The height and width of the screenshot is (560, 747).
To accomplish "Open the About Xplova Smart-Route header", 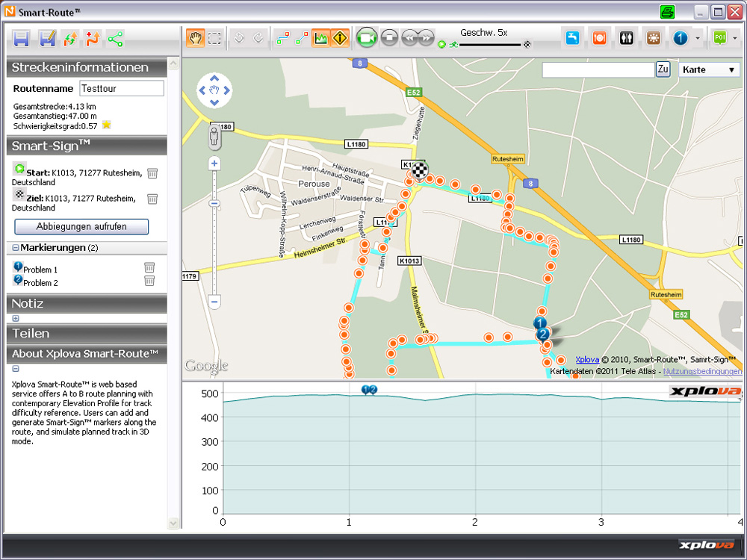I will click(x=87, y=354).
